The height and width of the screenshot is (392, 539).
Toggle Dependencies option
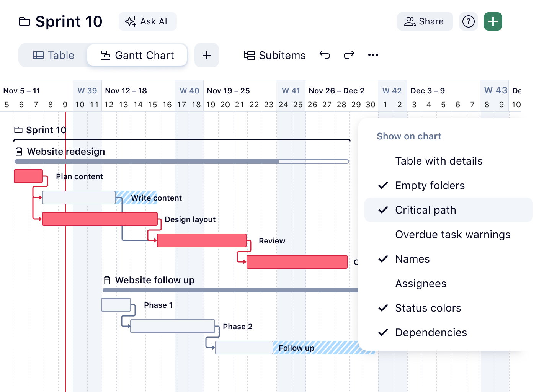[x=449, y=332]
